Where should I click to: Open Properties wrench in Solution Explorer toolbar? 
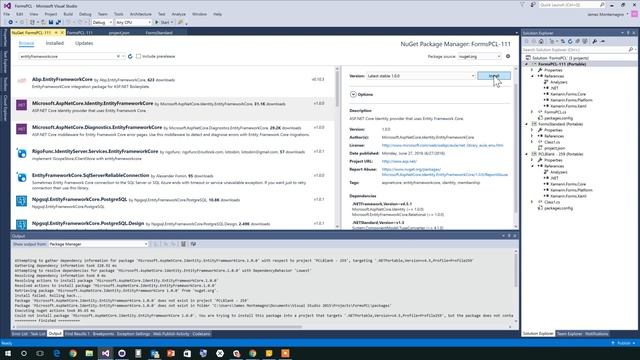coord(595,42)
